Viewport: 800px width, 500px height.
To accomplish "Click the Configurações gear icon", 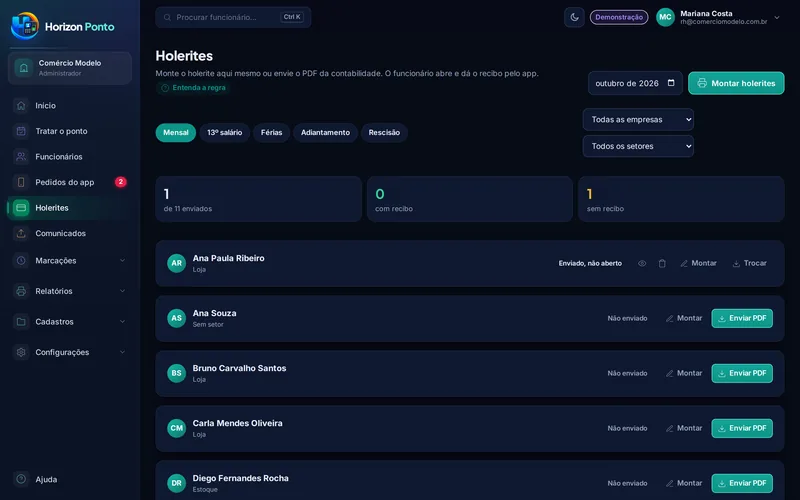I will [x=21, y=352].
